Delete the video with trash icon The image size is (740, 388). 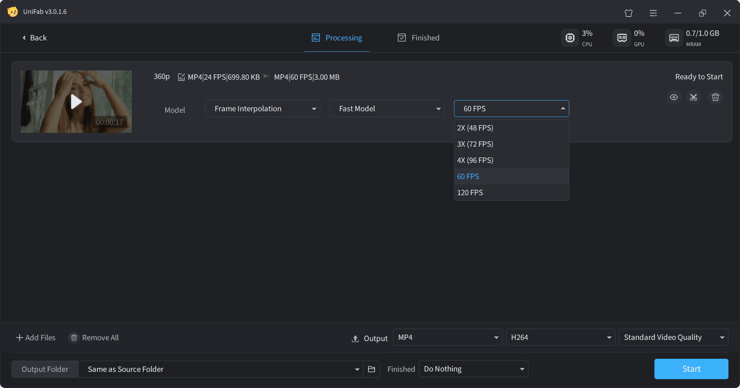click(715, 97)
